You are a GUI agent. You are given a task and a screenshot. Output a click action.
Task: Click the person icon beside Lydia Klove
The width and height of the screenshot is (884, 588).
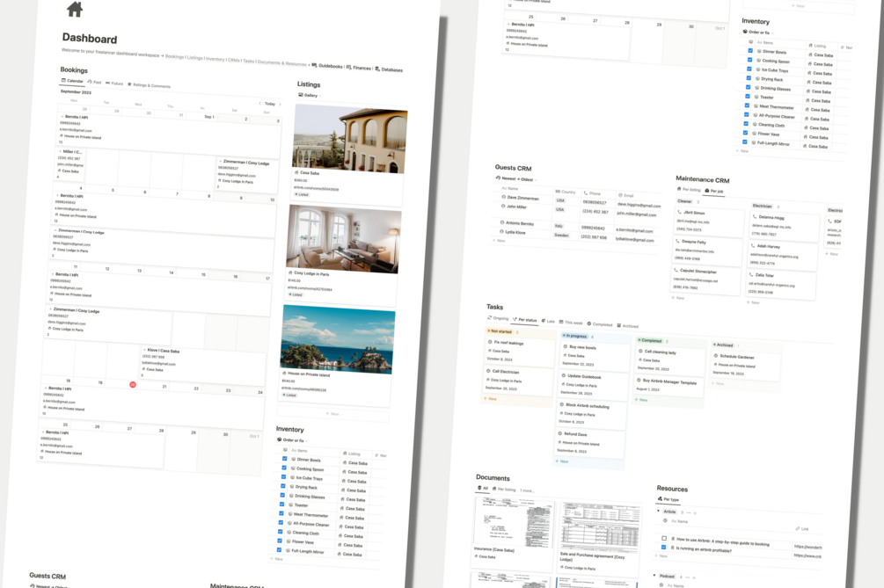coord(501,231)
